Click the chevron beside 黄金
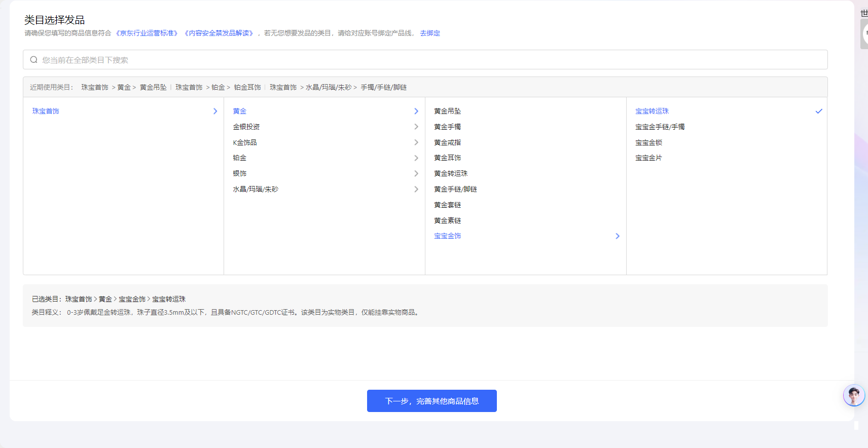Image resolution: width=868 pixels, height=448 pixels. pyautogui.click(x=416, y=111)
